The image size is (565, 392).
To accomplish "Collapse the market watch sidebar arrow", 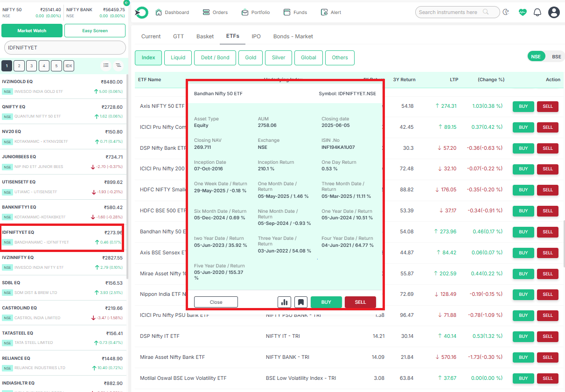I will [x=127, y=3].
